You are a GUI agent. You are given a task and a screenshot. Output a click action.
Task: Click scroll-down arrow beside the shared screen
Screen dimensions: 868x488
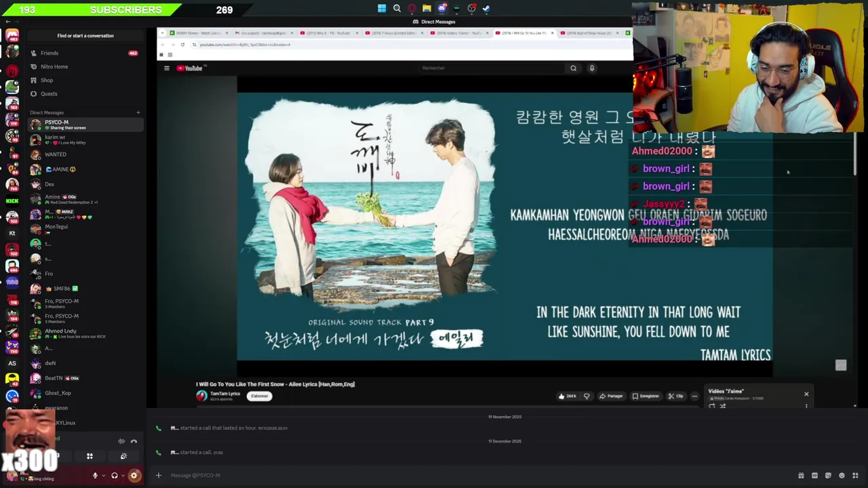pyautogui.click(x=855, y=406)
